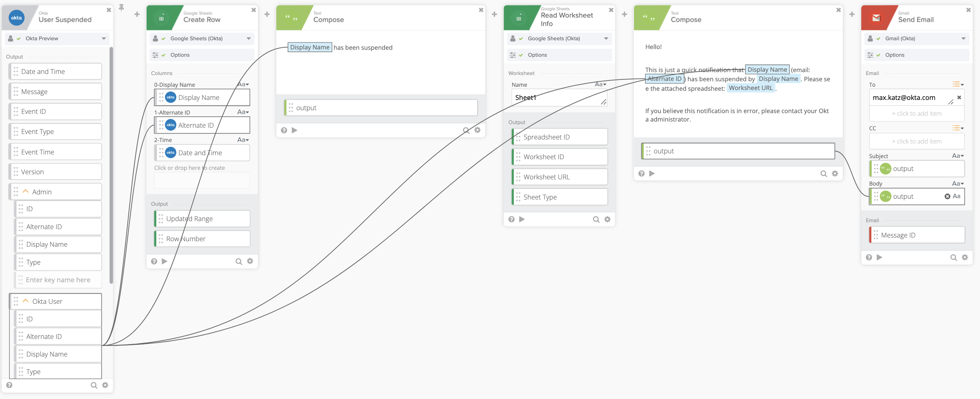Click the Gmail envelope icon on Send Email

coord(876,18)
